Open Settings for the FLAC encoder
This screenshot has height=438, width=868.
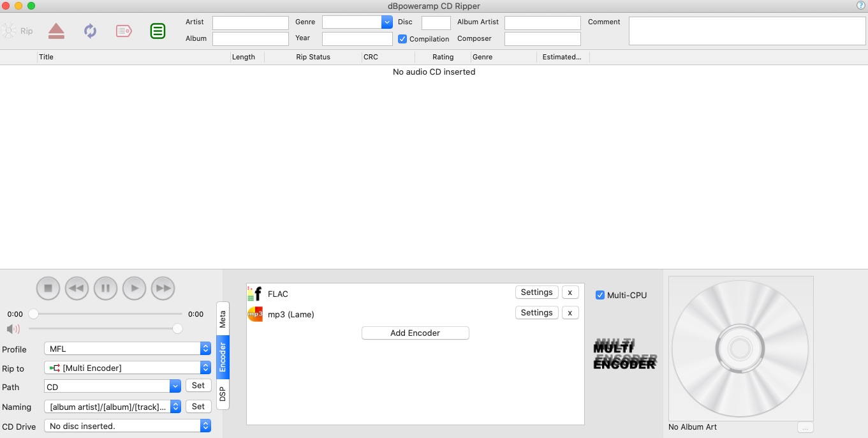[x=536, y=292]
